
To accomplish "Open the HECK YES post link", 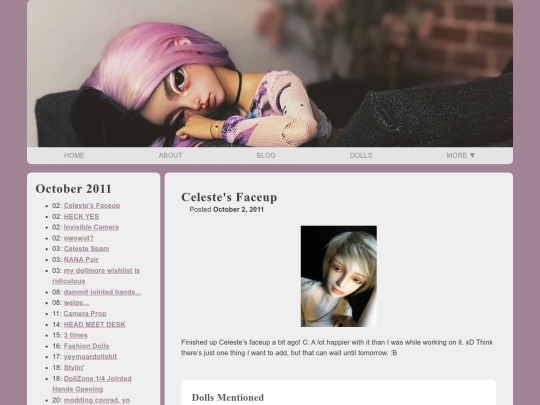I will pyautogui.click(x=81, y=217).
